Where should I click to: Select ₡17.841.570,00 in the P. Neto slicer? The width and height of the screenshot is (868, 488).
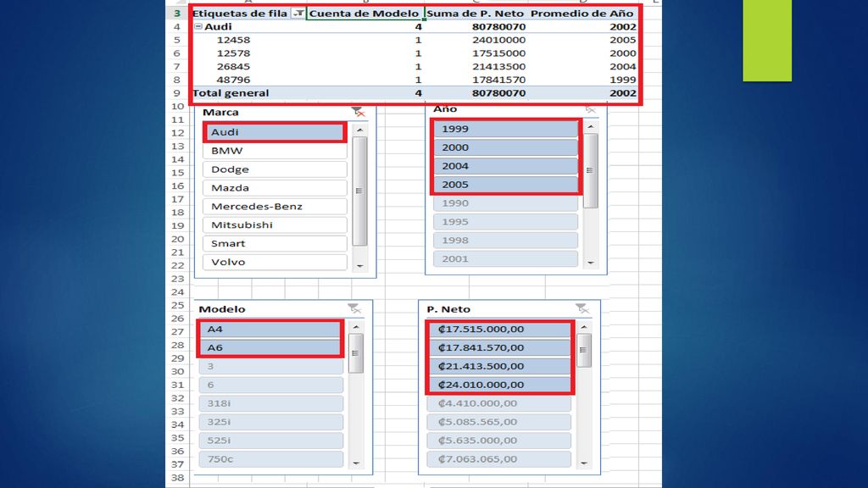(x=499, y=347)
